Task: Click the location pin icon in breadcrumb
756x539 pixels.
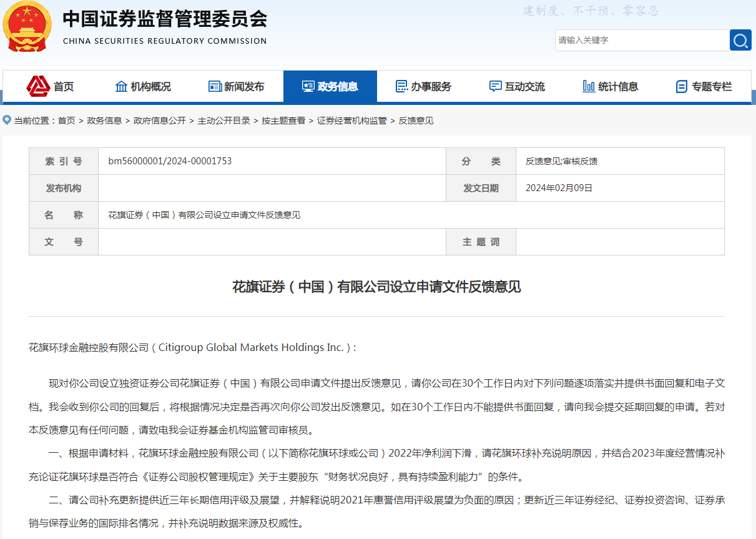Action: [7, 120]
